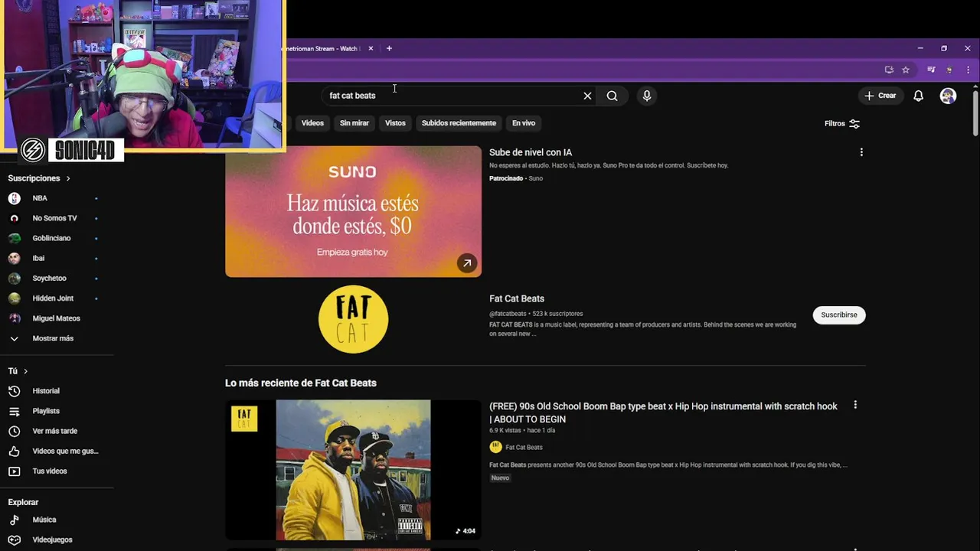
Task: Open the Chrome profile icon in the toolbar
Action: point(949,70)
